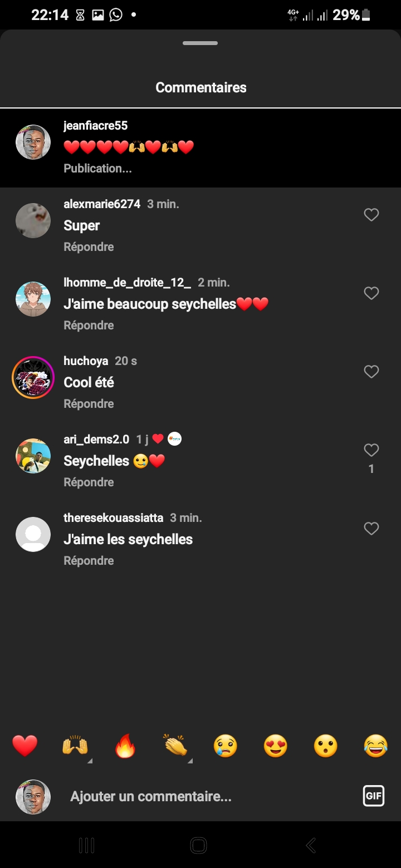This screenshot has width=401, height=868.
Task: Reply to ari_dems2.0's Seychelles comment
Action: tap(89, 482)
